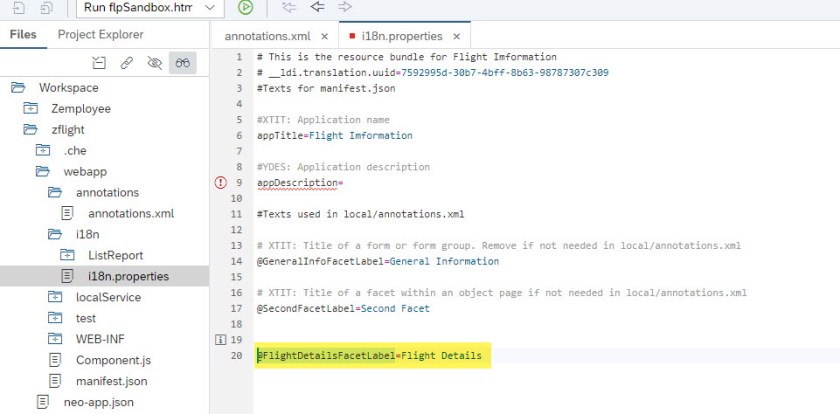The image size is (840, 414).
Task: Click the appTitle line in the editor
Action: pyautogui.click(x=335, y=136)
